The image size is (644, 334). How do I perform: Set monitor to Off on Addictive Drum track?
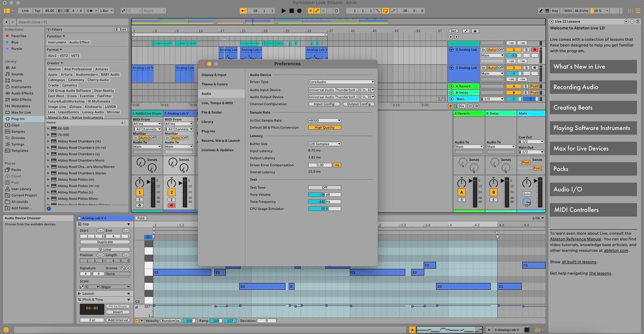click(x=153, y=137)
